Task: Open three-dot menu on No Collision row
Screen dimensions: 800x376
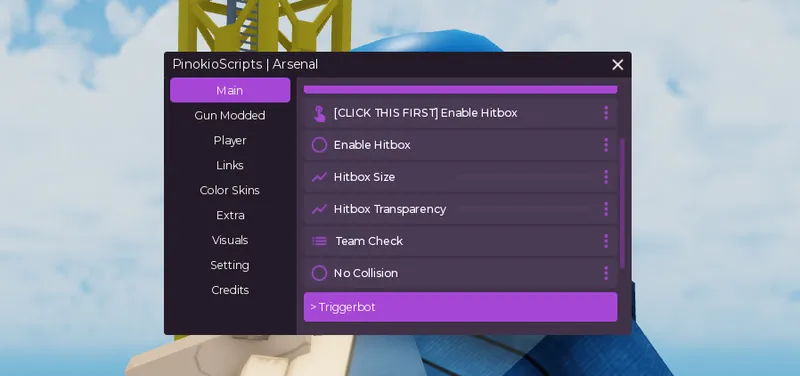Action: click(x=606, y=273)
